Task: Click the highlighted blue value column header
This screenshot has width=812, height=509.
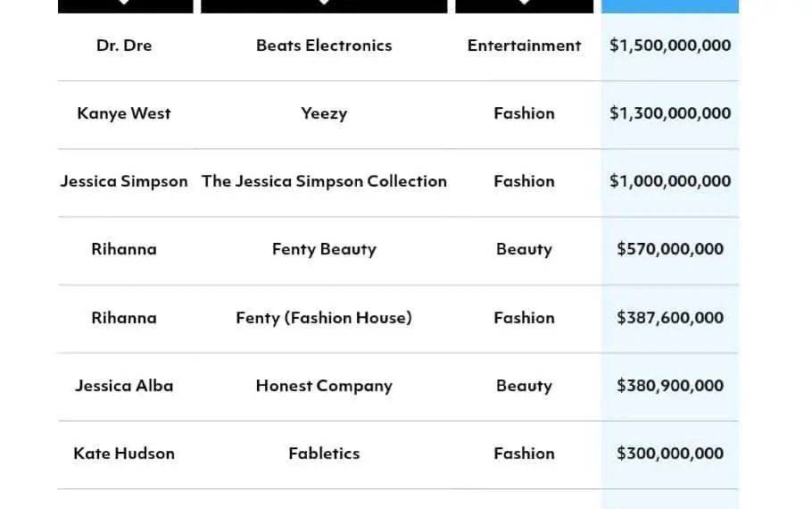Action: coord(670,5)
